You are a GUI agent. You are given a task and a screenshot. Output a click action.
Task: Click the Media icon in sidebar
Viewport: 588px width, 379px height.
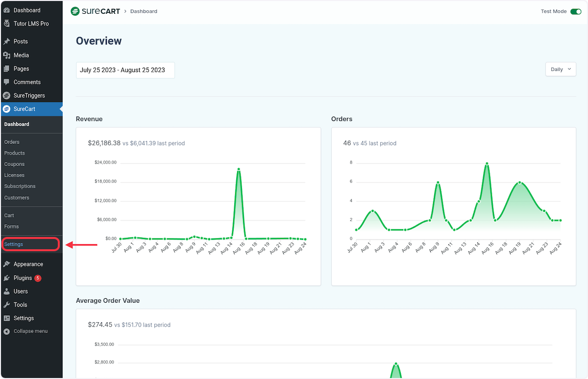point(6,55)
